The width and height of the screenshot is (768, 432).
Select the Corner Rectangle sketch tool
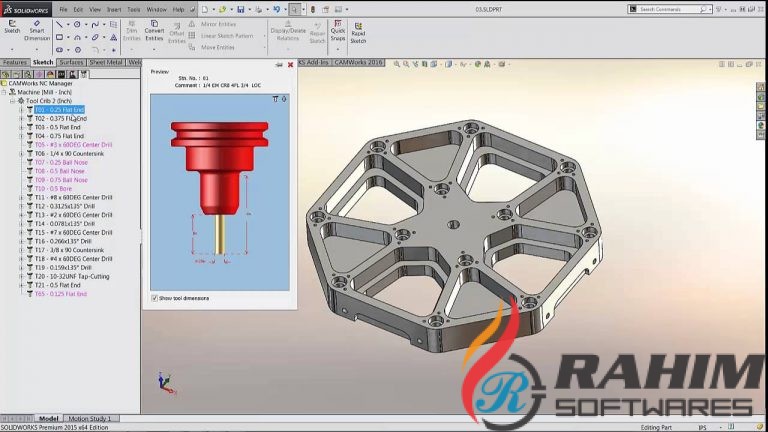(x=59, y=37)
